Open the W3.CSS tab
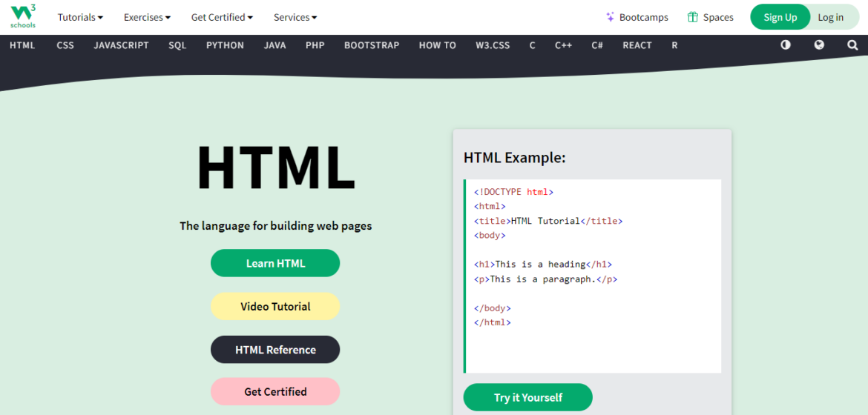This screenshot has width=868, height=415. [x=493, y=45]
